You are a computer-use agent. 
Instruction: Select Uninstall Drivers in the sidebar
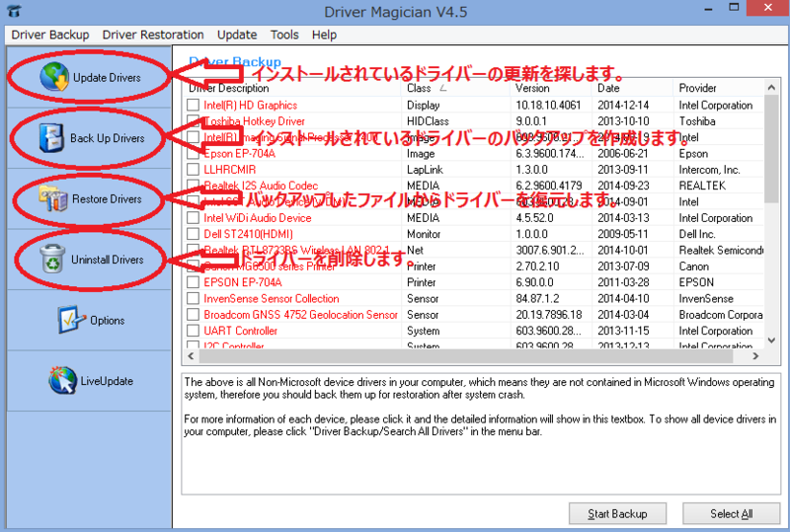[89, 260]
